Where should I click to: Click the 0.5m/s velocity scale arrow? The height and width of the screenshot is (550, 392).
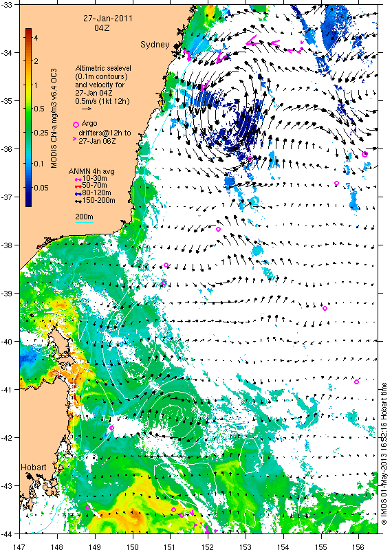(87, 109)
